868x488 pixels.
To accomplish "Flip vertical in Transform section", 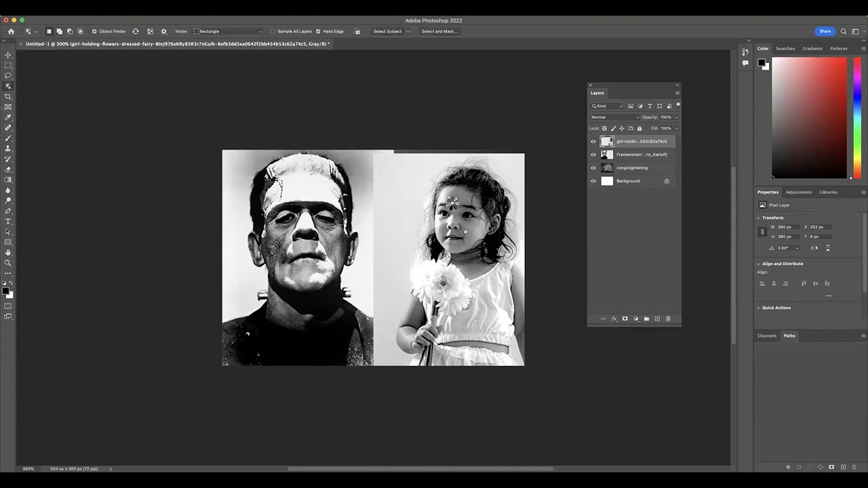I will [x=827, y=247].
